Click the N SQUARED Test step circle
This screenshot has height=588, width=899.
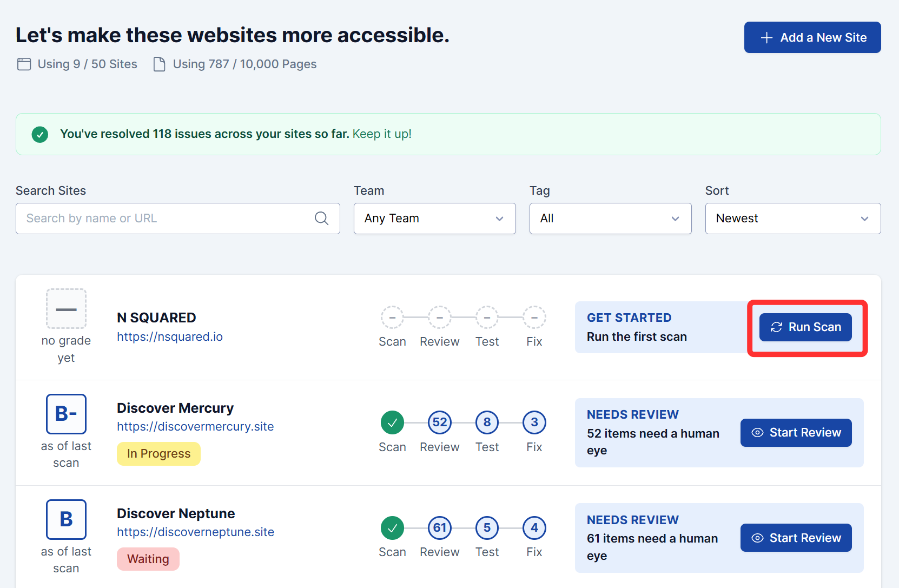(x=487, y=318)
